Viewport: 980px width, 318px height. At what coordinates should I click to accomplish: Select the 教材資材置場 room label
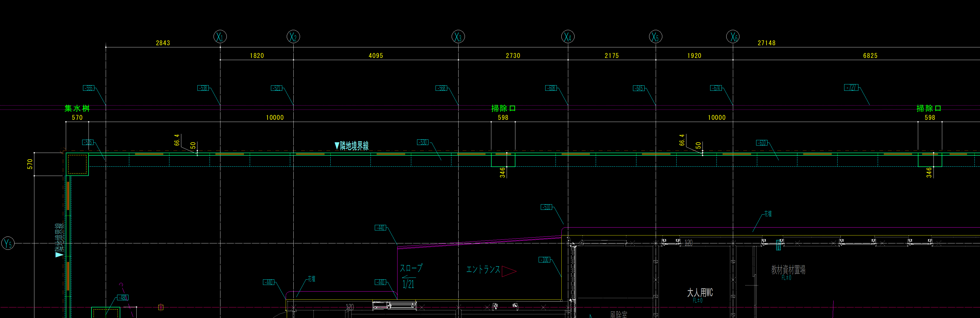coord(788,270)
